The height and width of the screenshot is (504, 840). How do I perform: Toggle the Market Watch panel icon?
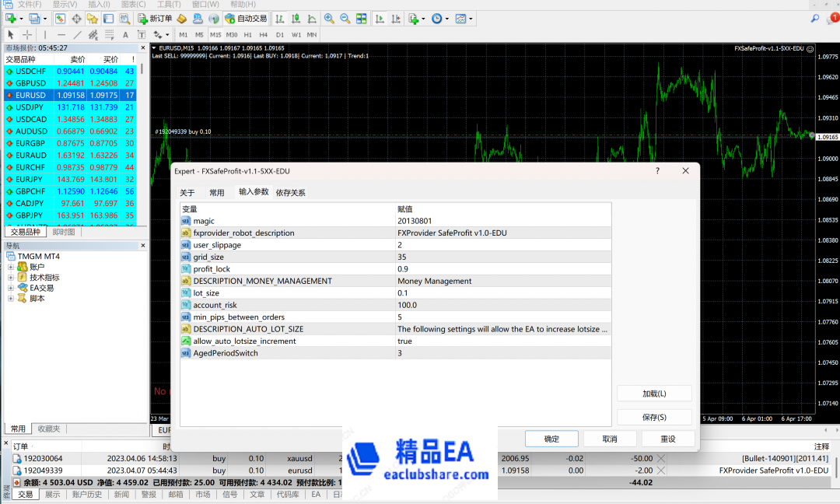[58, 18]
